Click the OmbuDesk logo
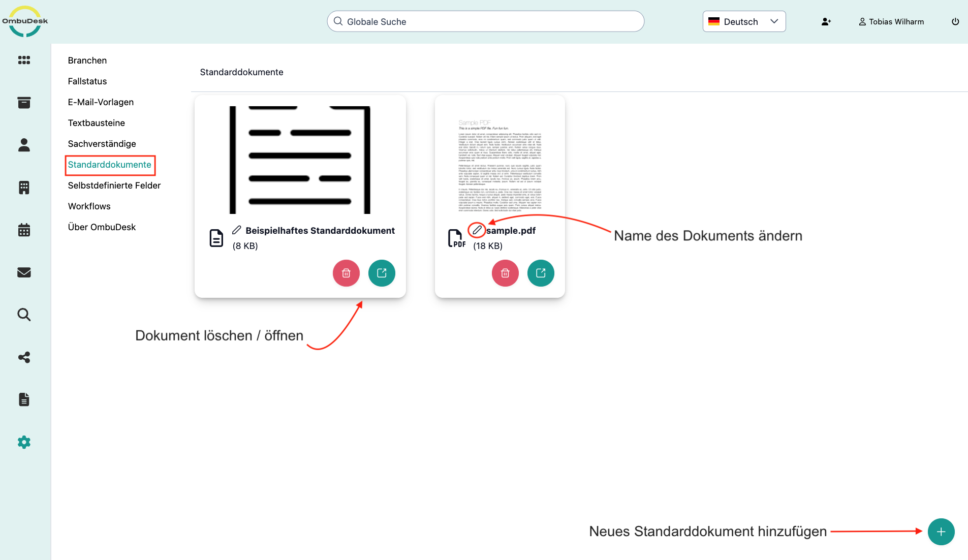The image size is (968, 560). (25, 21)
